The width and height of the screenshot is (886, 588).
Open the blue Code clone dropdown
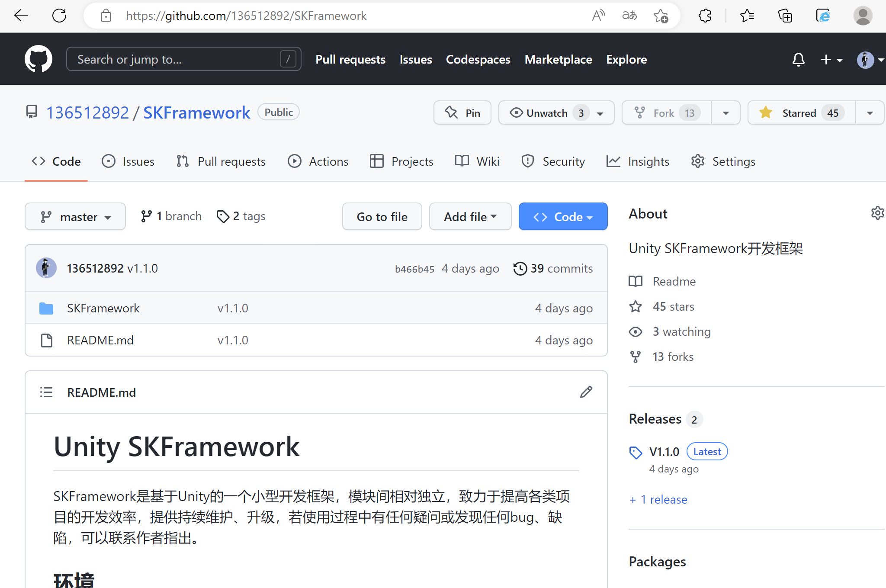(563, 216)
